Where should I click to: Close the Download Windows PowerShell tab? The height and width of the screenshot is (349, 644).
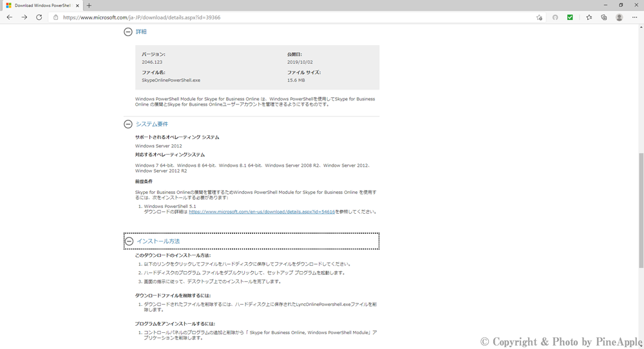(x=79, y=5)
